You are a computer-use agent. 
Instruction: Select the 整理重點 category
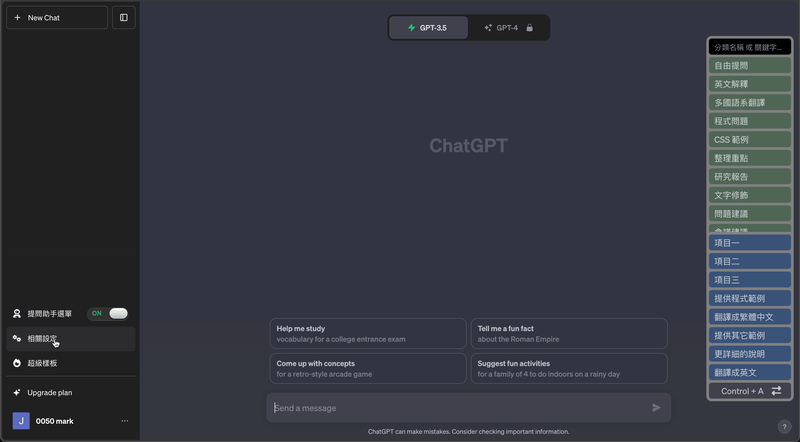749,158
